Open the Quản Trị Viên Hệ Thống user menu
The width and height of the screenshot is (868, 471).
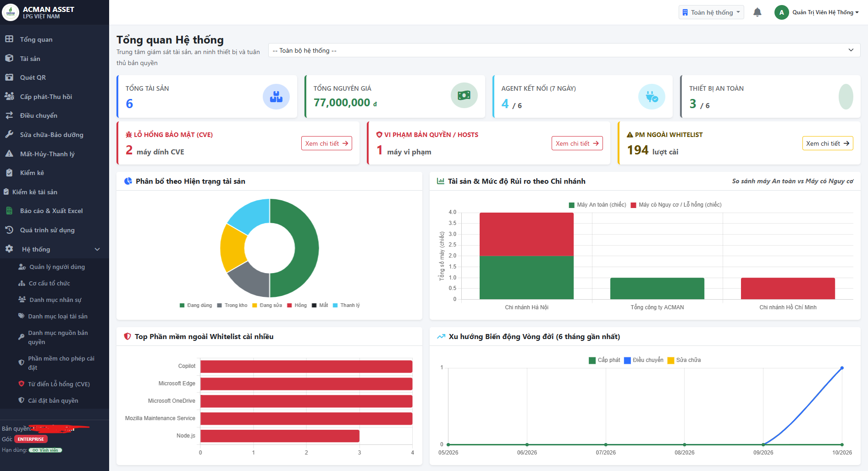coord(825,12)
